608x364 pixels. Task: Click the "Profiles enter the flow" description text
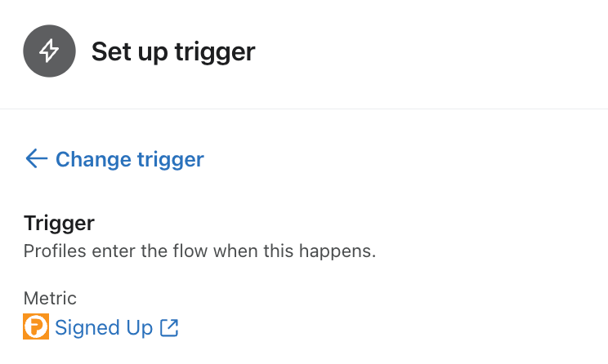coord(199,251)
